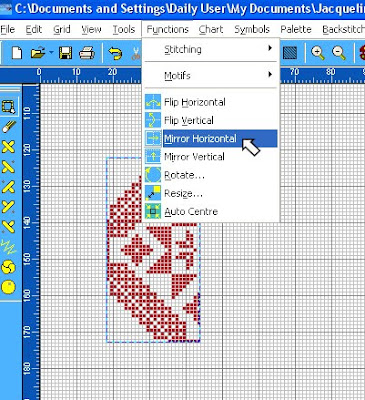Screen dimensions: 365x400
Task: Open dropdown arrow beside Open folder icon
Action: pyautogui.click(x=51, y=53)
